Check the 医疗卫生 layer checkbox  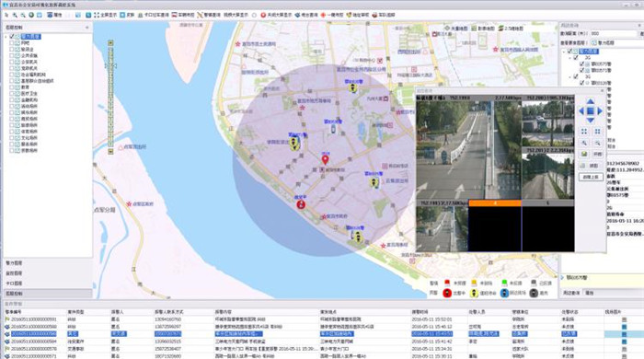click(12, 94)
